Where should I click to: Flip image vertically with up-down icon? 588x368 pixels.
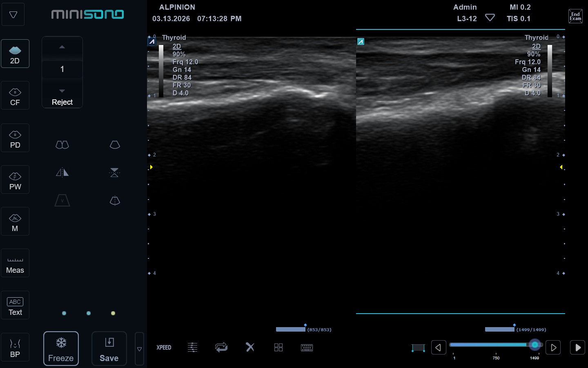(114, 173)
